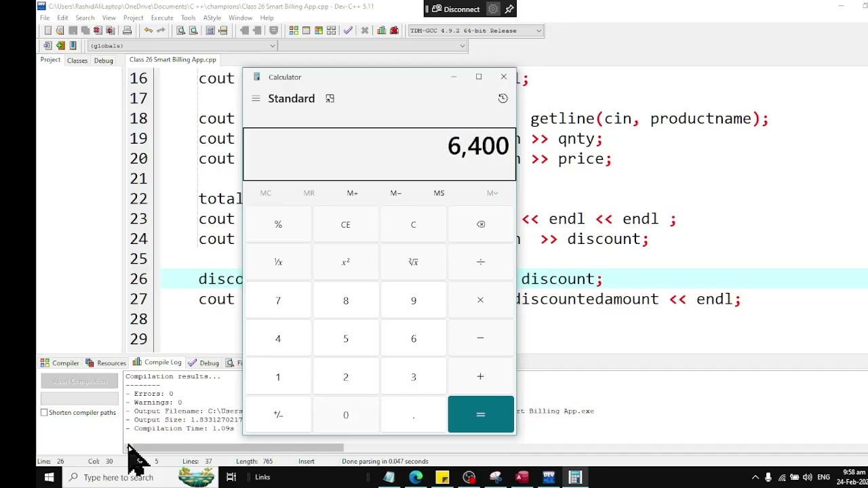Open calculator history
This screenshot has height=488, width=868.
click(x=502, y=98)
